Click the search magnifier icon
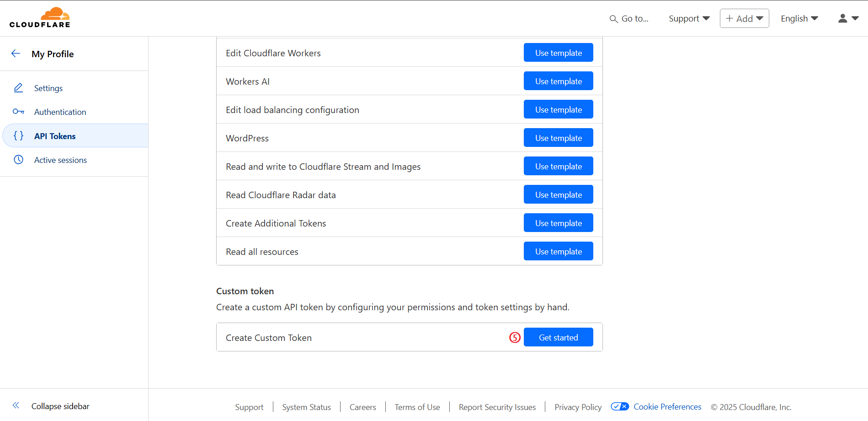 pyautogui.click(x=613, y=19)
